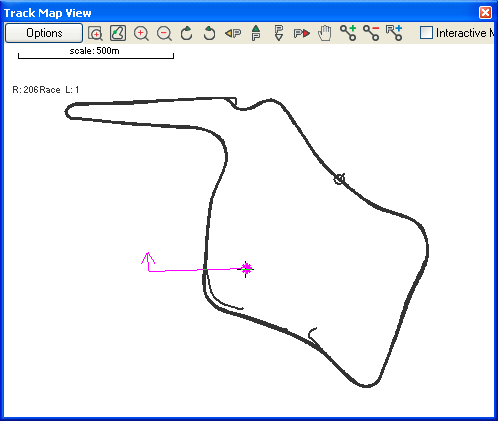This screenshot has height=421, width=498.
Task: Zoom in with the plus magnifier
Action: (x=141, y=33)
